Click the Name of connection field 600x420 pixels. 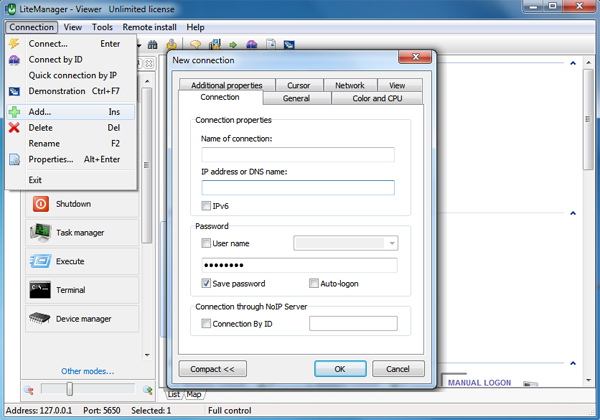pyautogui.click(x=298, y=155)
